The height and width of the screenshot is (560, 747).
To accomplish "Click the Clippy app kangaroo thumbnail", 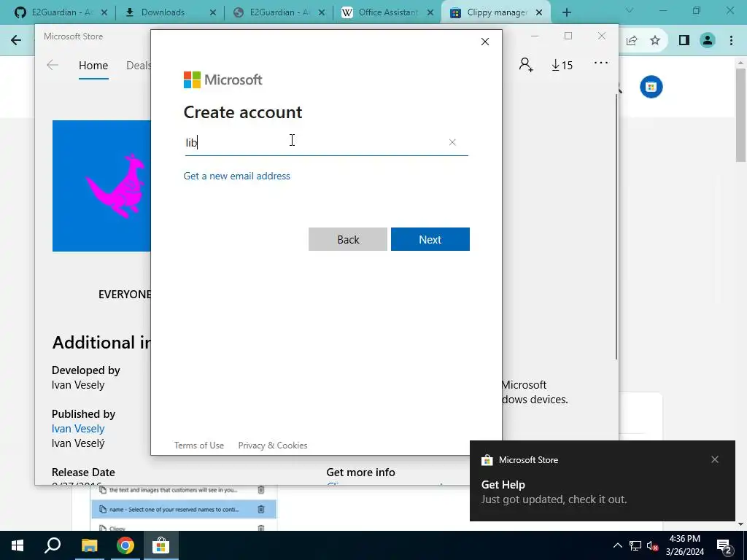I will pos(101,186).
